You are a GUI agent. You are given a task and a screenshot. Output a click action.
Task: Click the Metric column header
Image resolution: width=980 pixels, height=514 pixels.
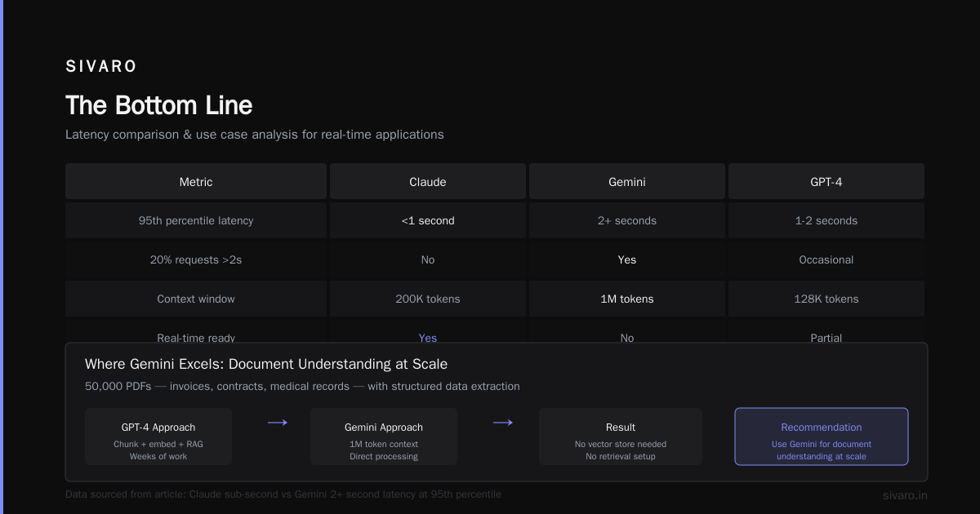196,181
